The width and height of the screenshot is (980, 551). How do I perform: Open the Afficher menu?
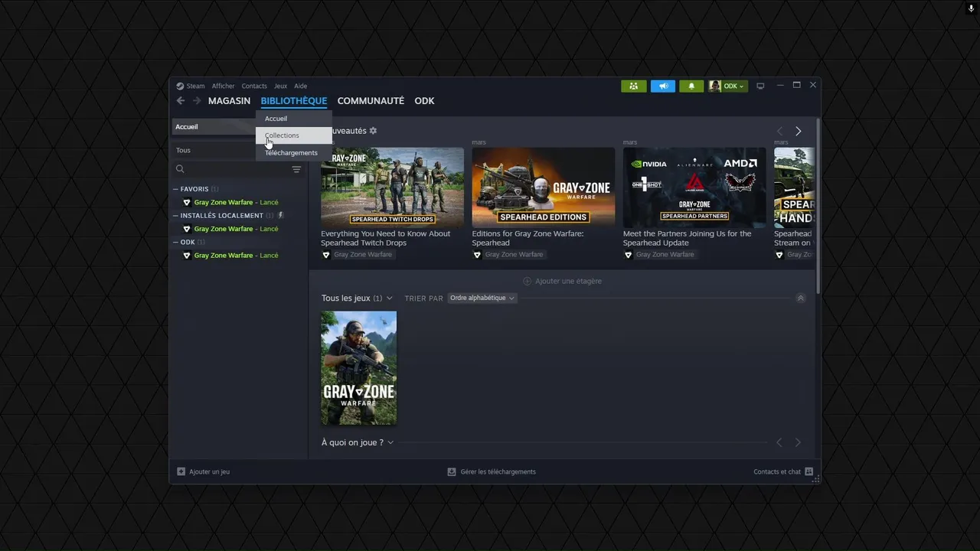coord(224,86)
